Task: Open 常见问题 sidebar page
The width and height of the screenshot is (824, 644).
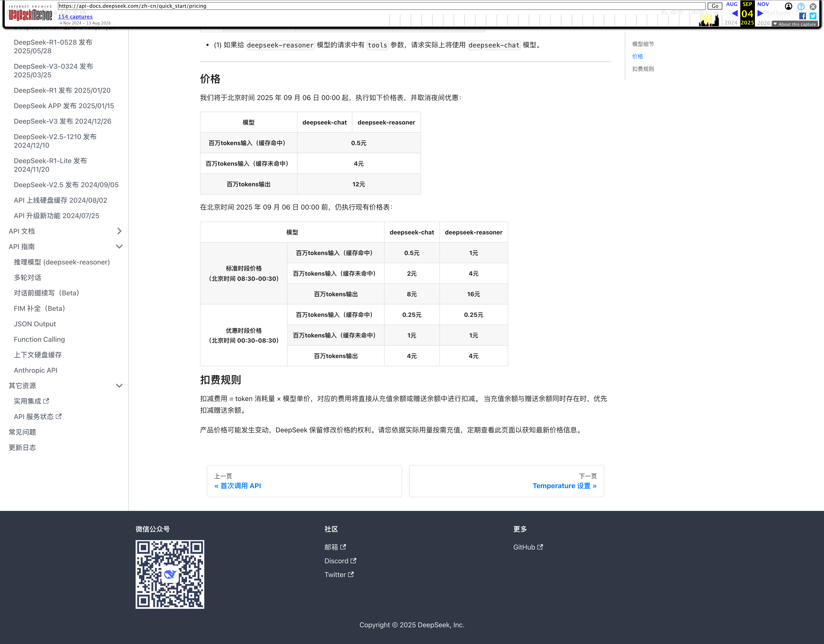Action: tap(22, 432)
